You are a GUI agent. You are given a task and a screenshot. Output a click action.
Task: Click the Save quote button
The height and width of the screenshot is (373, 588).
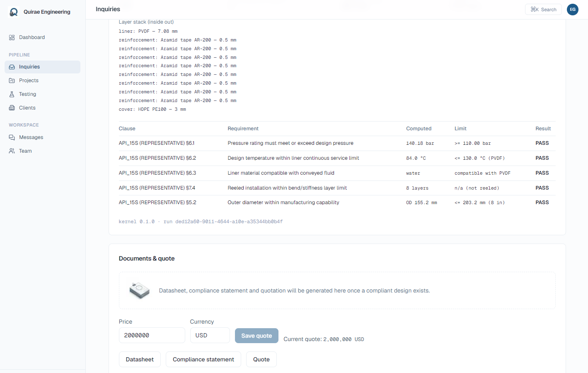[x=256, y=336]
